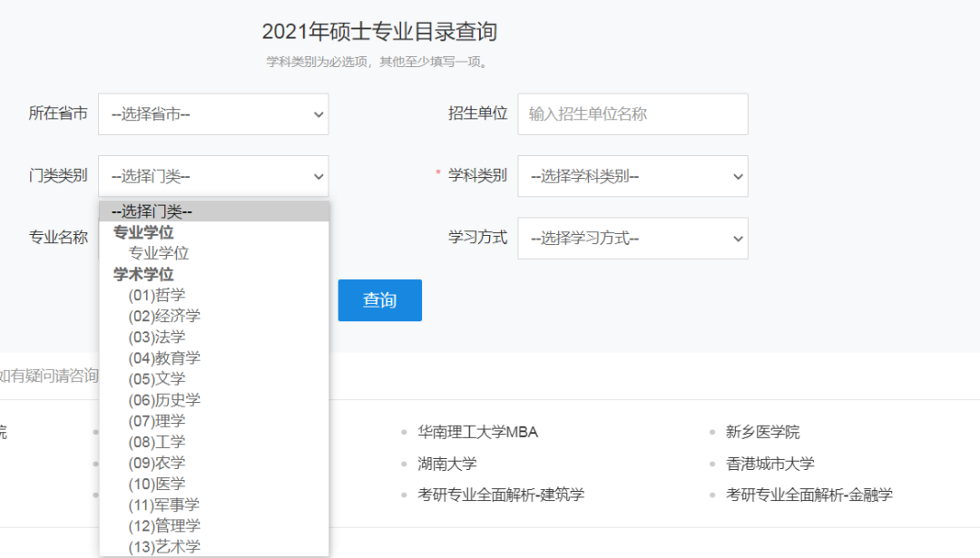This screenshot has width=980, height=558.
Task: Select (01)哲学 in the 门类 list
Action: point(162,294)
